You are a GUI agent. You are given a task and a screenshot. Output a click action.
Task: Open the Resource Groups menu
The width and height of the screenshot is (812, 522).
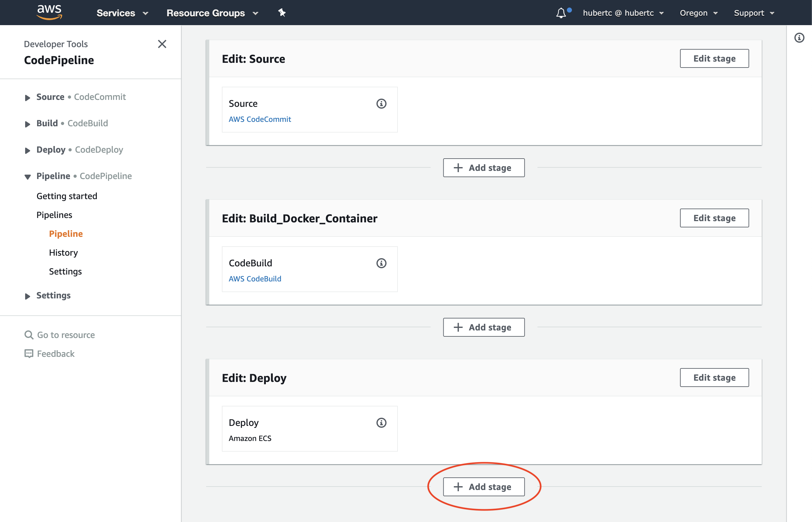212,13
